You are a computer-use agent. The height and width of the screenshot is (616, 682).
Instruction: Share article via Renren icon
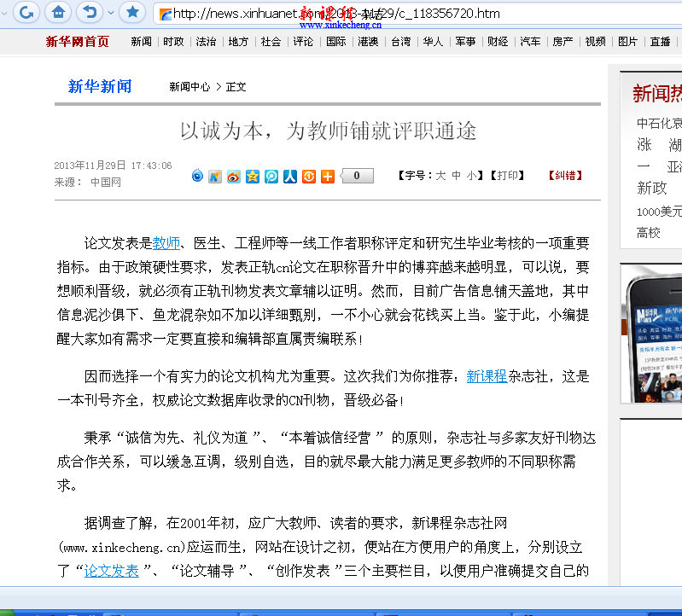pos(290,177)
